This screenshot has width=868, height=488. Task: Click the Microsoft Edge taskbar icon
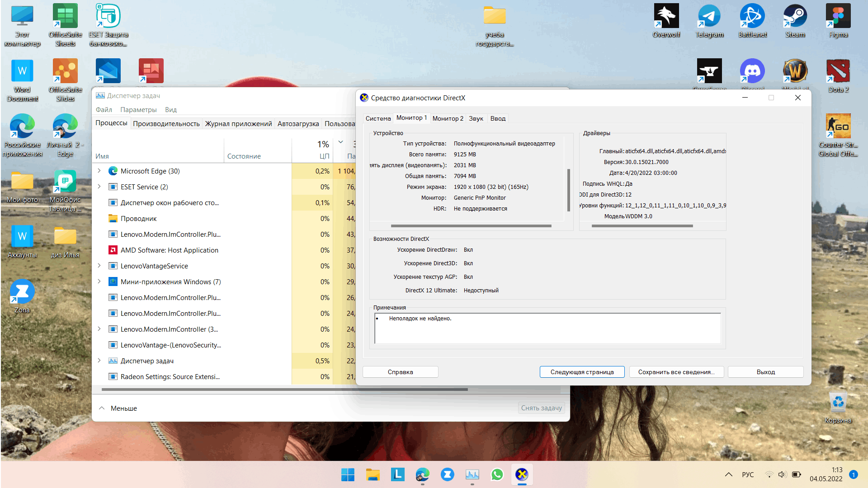(x=422, y=474)
